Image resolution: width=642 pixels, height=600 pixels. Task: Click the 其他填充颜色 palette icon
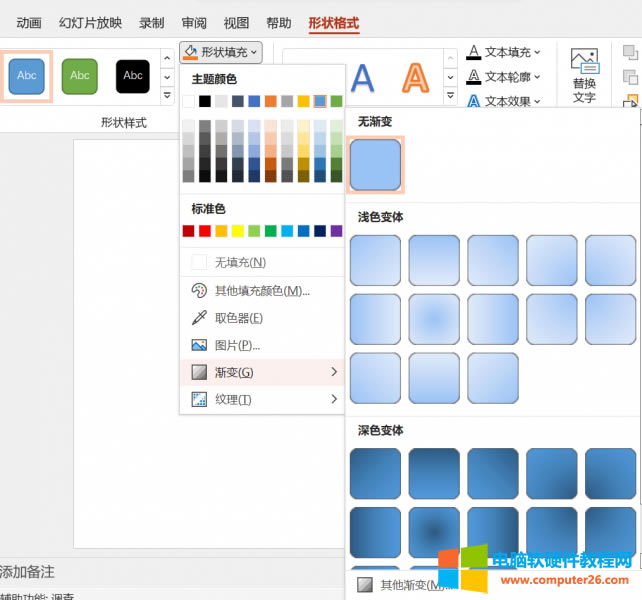[198, 291]
